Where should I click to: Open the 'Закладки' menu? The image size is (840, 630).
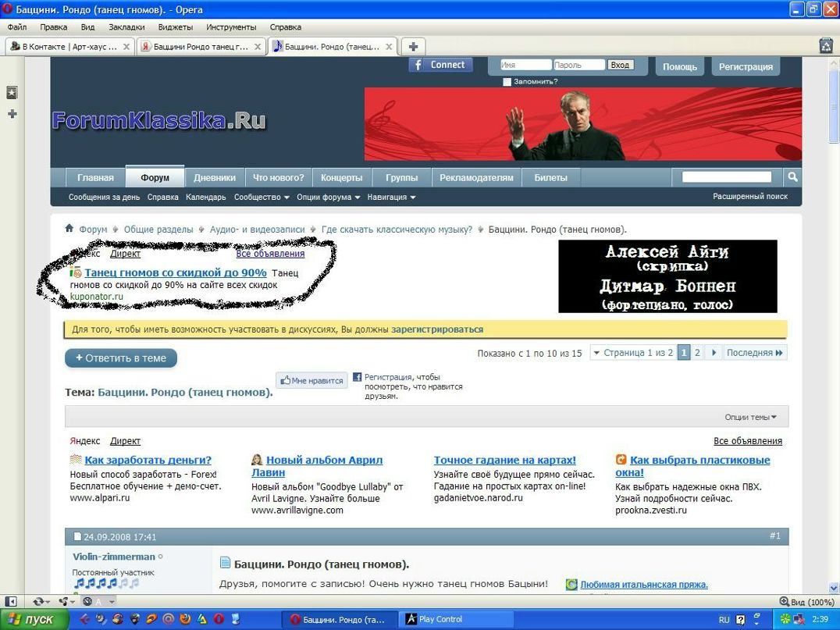coord(126,27)
